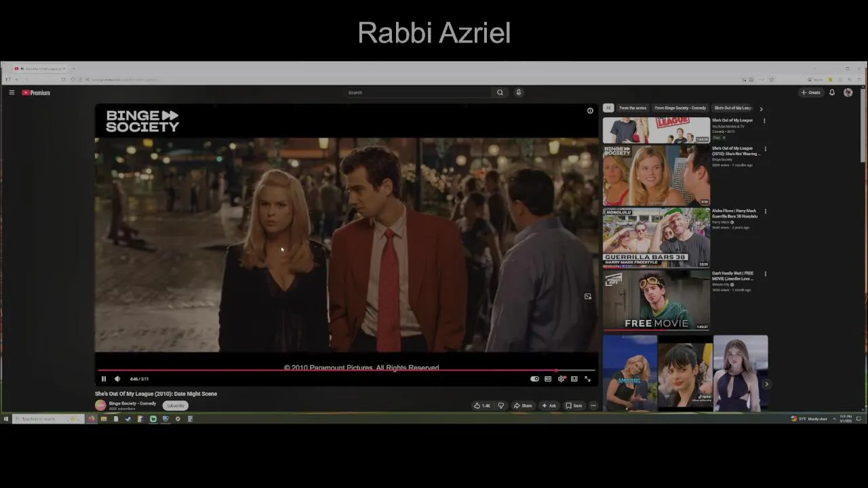
Task: Select the She's Out of My League chip
Action: (x=732, y=108)
